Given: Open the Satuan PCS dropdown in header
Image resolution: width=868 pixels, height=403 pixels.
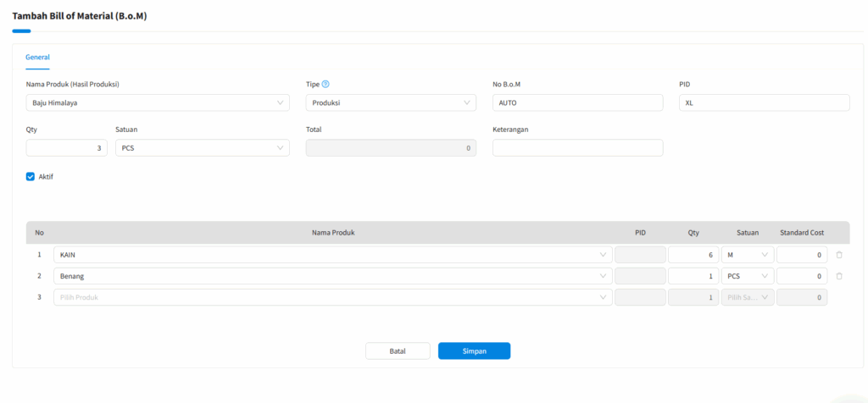Looking at the screenshot, I should [202, 148].
